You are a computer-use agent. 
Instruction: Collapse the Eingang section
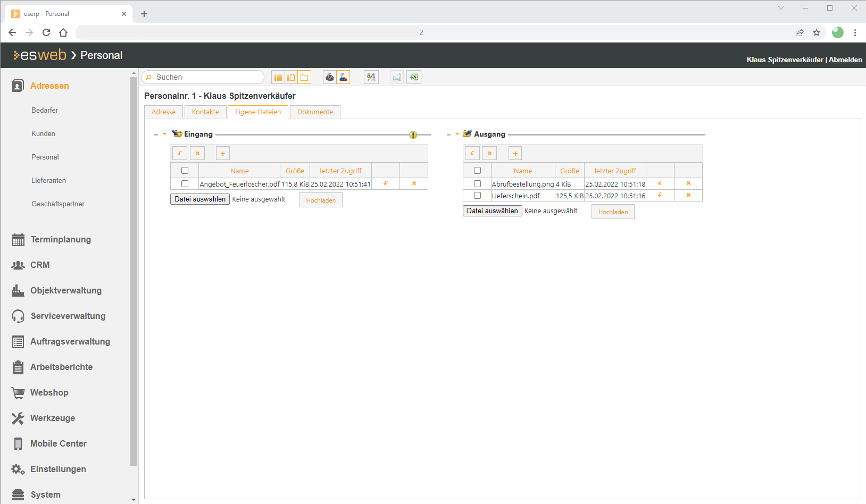[156, 135]
